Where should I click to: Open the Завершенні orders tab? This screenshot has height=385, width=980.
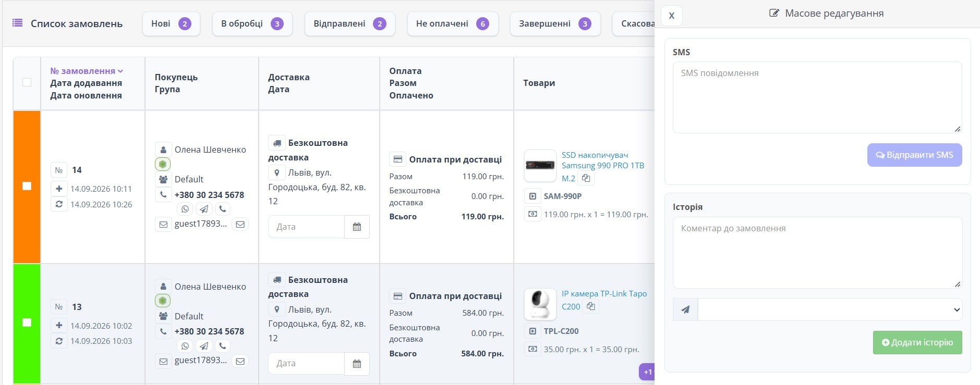coord(555,23)
